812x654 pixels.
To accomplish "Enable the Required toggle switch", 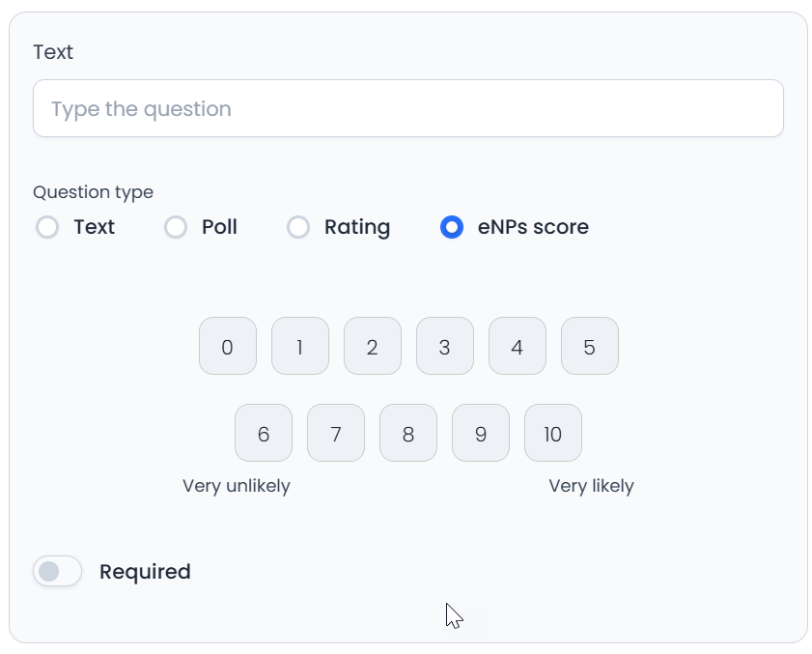I will [x=58, y=572].
